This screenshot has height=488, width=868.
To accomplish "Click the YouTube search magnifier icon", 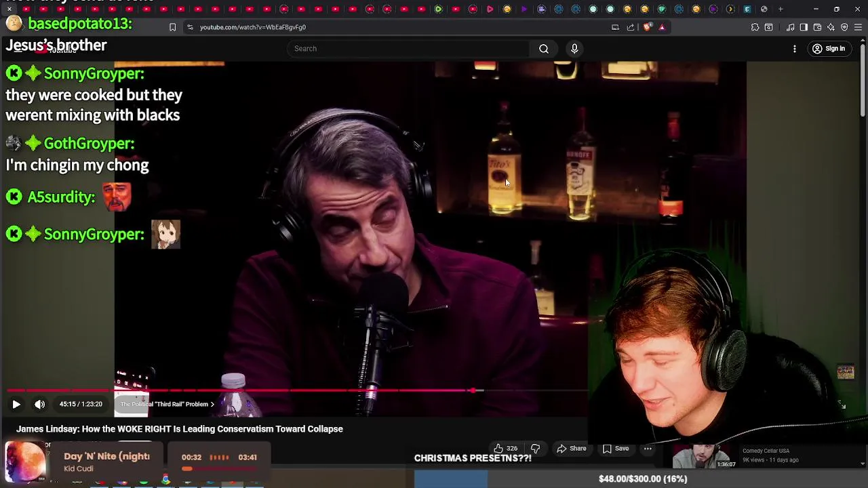I will 543,49.
